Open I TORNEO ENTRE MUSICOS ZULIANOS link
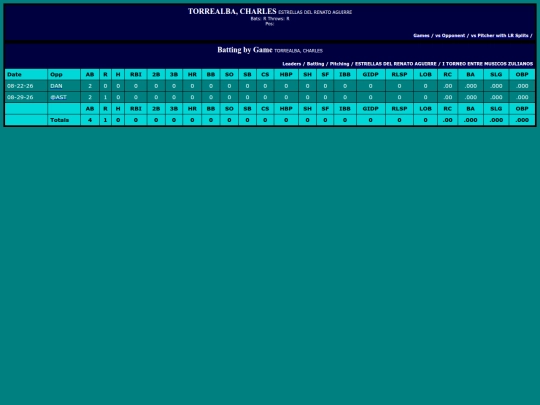 point(488,64)
